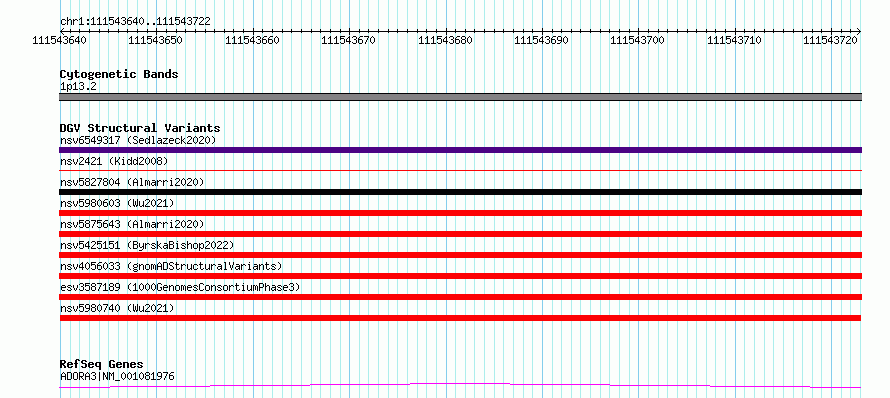Click the red nsv5875643 variant bar

(x=460, y=234)
